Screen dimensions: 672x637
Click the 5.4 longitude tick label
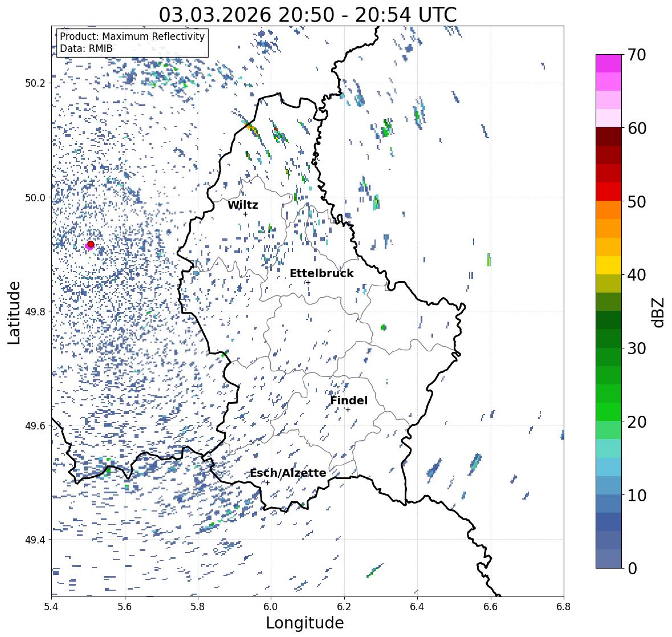[x=51, y=607]
